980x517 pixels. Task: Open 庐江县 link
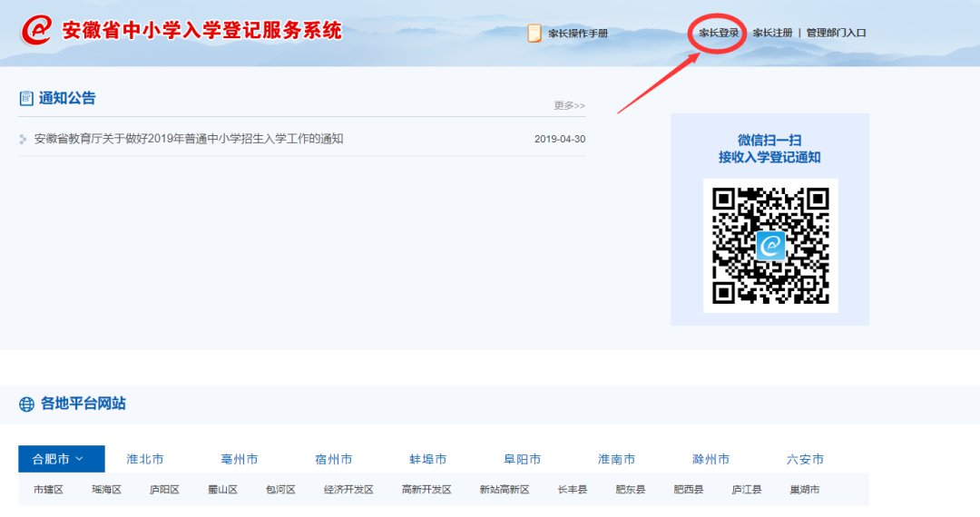pyautogui.click(x=747, y=490)
